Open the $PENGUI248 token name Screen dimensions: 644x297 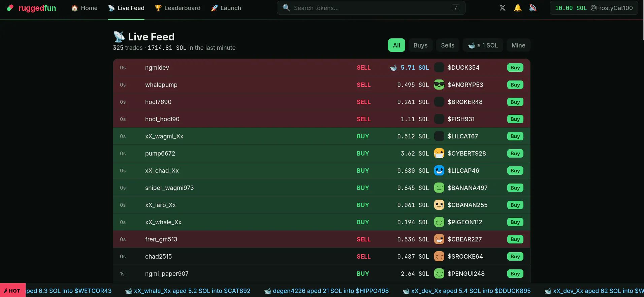466,274
